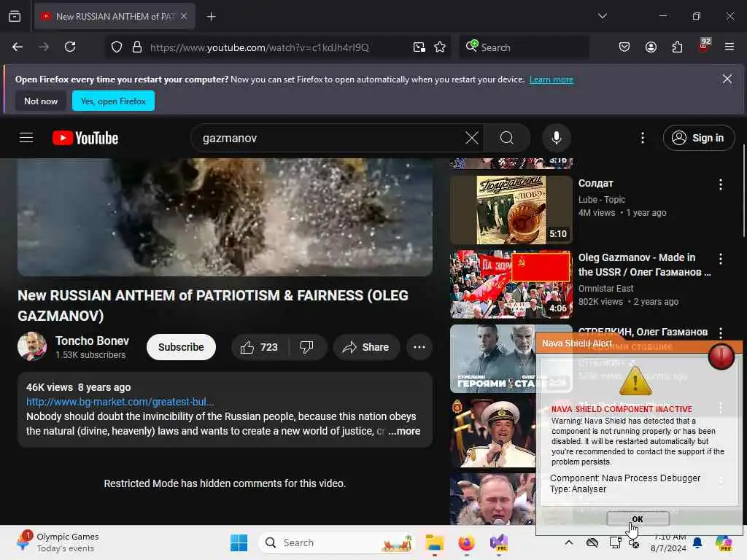Open uBlock extension with 92 badge
747x560 pixels.
tap(704, 46)
